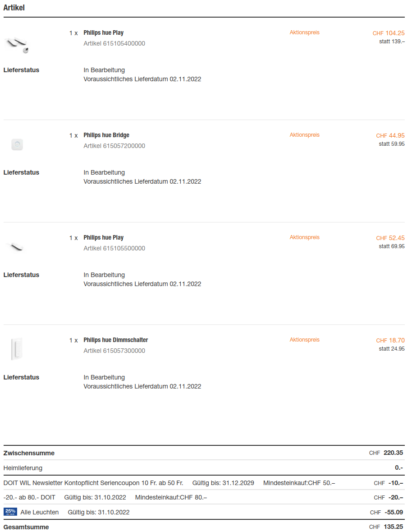Click Philips hue Play title priced CHF 52.45
This screenshot has width=412, height=532.
(104, 238)
